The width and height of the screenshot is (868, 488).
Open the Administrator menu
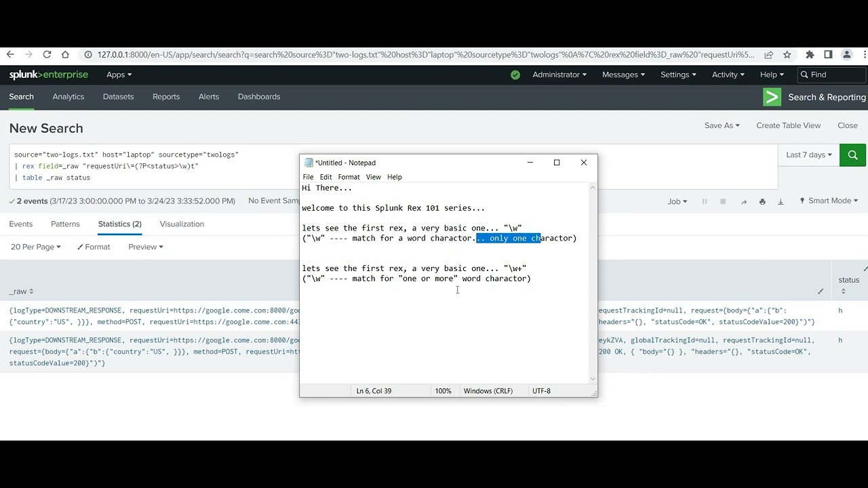tap(559, 75)
